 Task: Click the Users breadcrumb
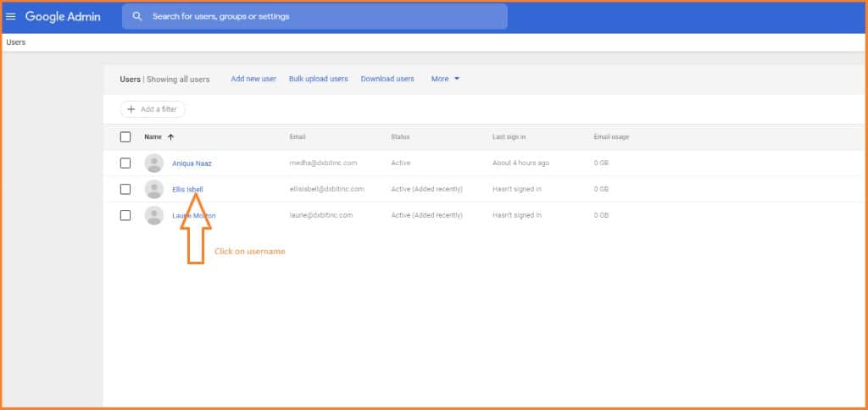(x=15, y=42)
